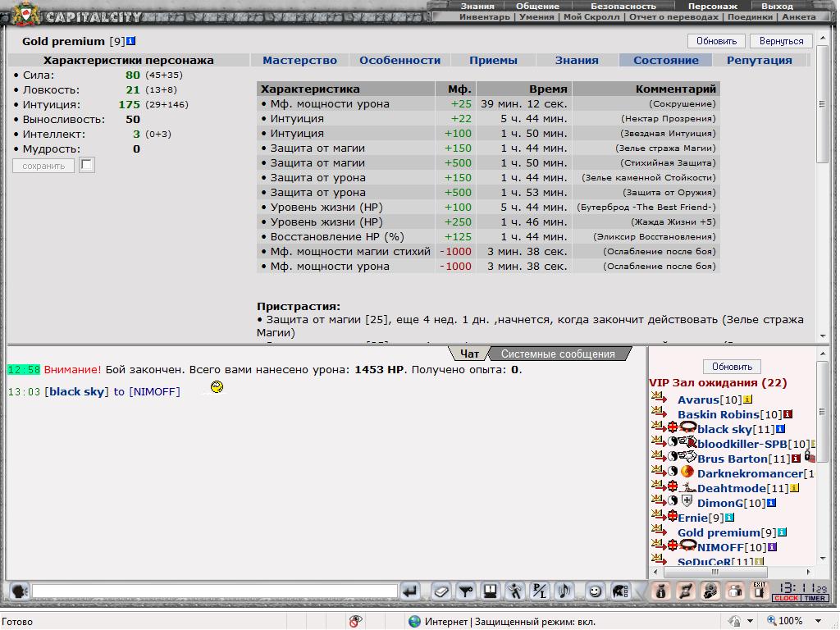Image resolution: width=840 pixels, height=630 pixels.
Task: Switch to the Приемы tab
Action: click(x=493, y=61)
